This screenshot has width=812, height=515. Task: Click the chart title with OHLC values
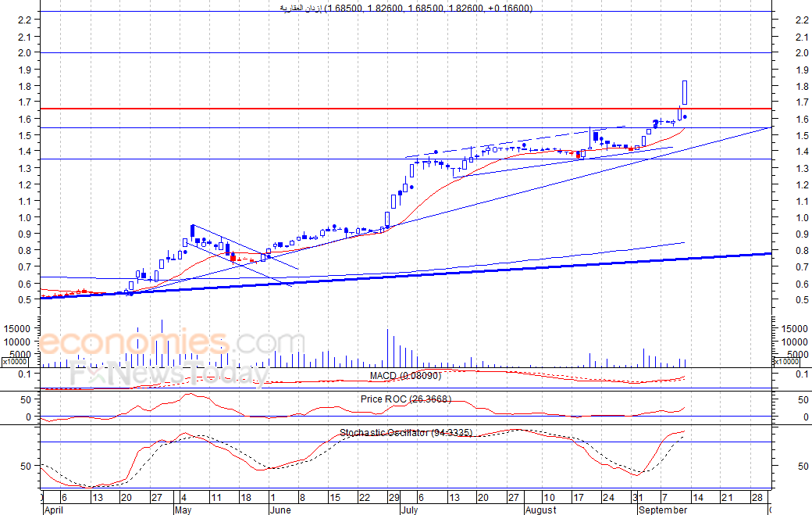click(406, 8)
